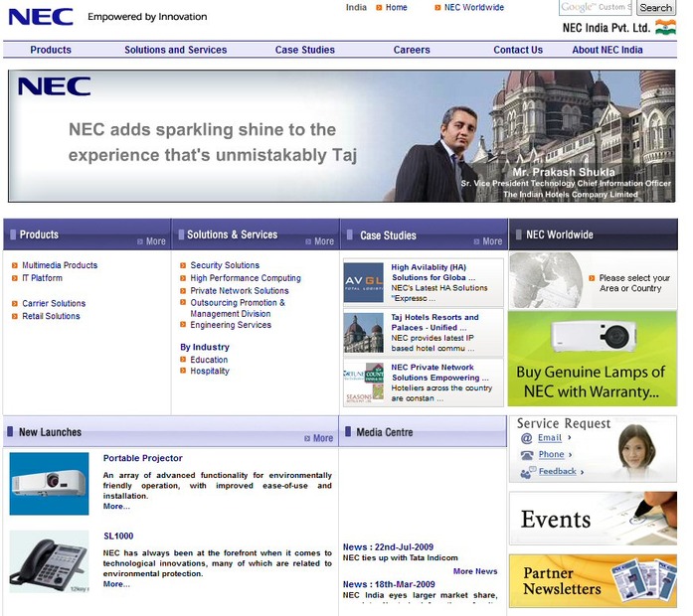Open the Portable Projector title link

tap(143, 458)
